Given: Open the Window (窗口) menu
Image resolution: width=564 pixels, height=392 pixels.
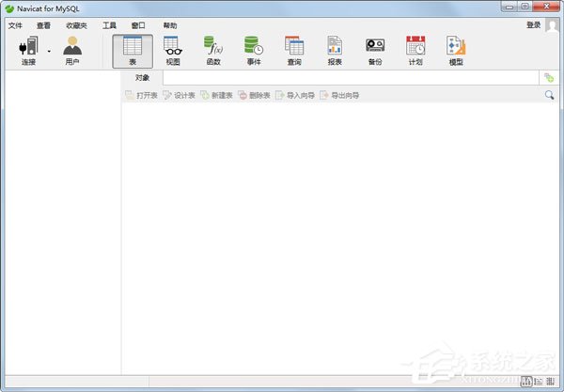Looking at the screenshot, I should 138,25.
